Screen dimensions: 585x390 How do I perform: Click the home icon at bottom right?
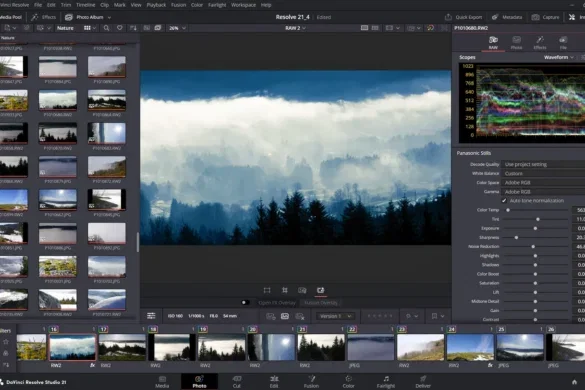575,382
